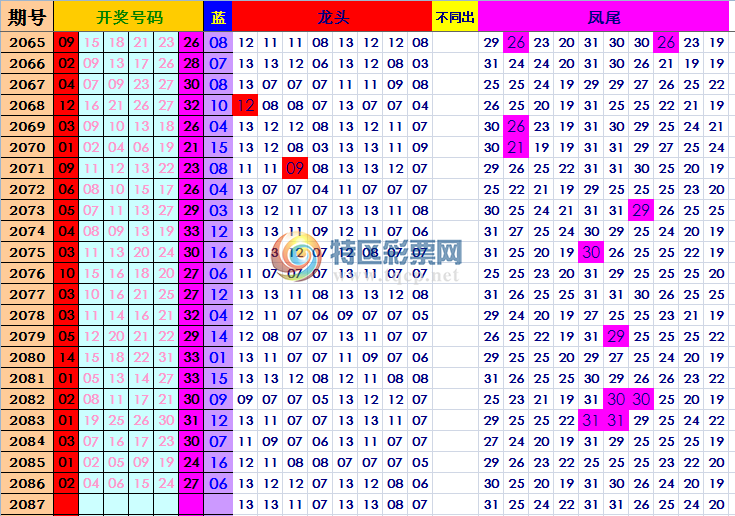Select period number 2075
This screenshot has width=735, height=516.
tap(27, 253)
